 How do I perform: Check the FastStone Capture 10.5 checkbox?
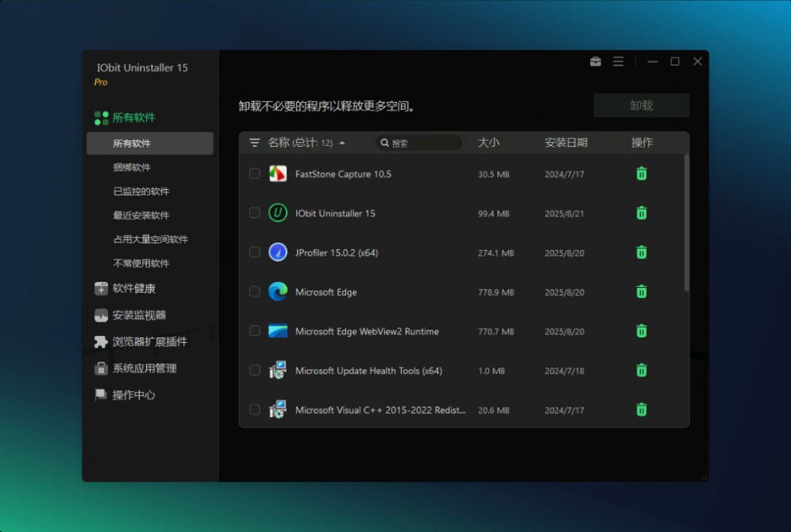click(255, 174)
